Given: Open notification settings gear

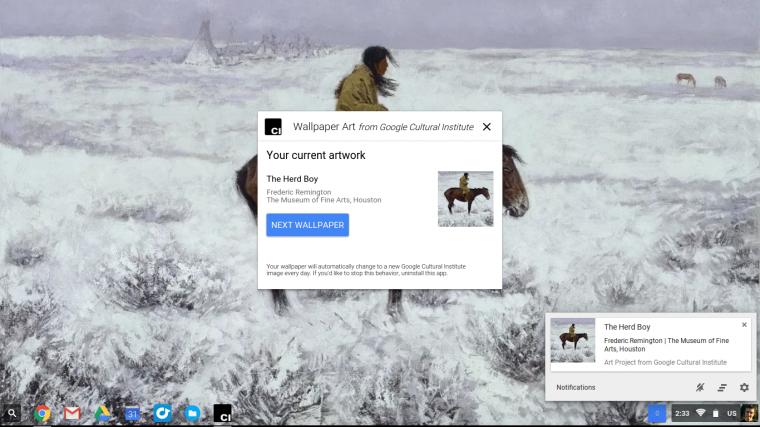Looking at the screenshot, I should [x=744, y=387].
